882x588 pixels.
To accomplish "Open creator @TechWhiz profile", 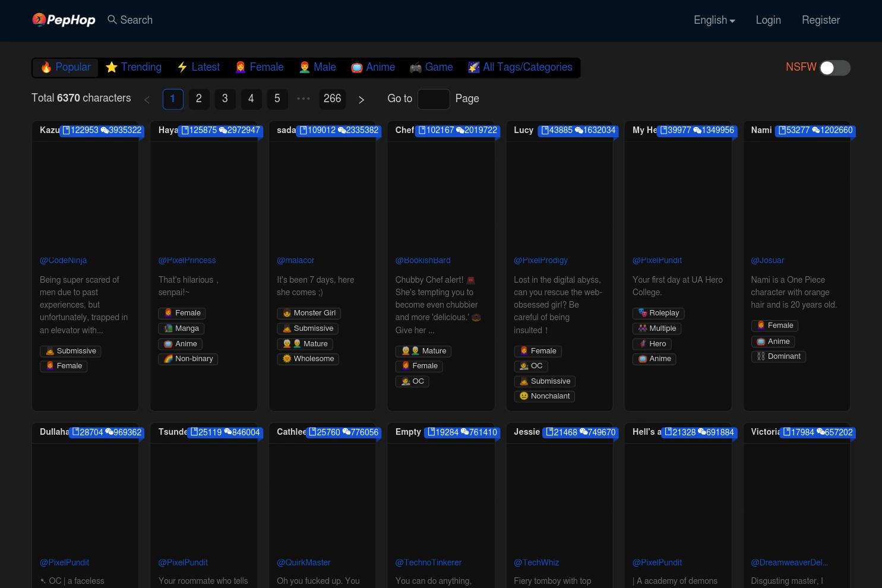I will [x=536, y=562].
